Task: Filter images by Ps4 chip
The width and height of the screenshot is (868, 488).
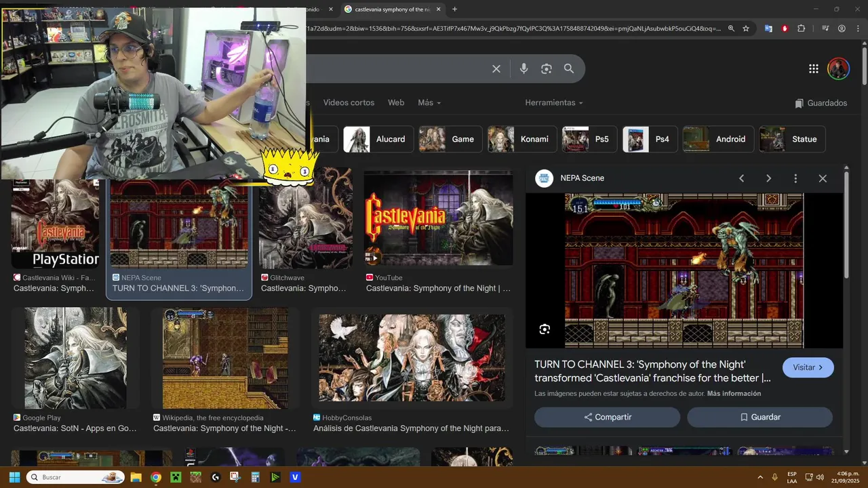Action: (650, 139)
